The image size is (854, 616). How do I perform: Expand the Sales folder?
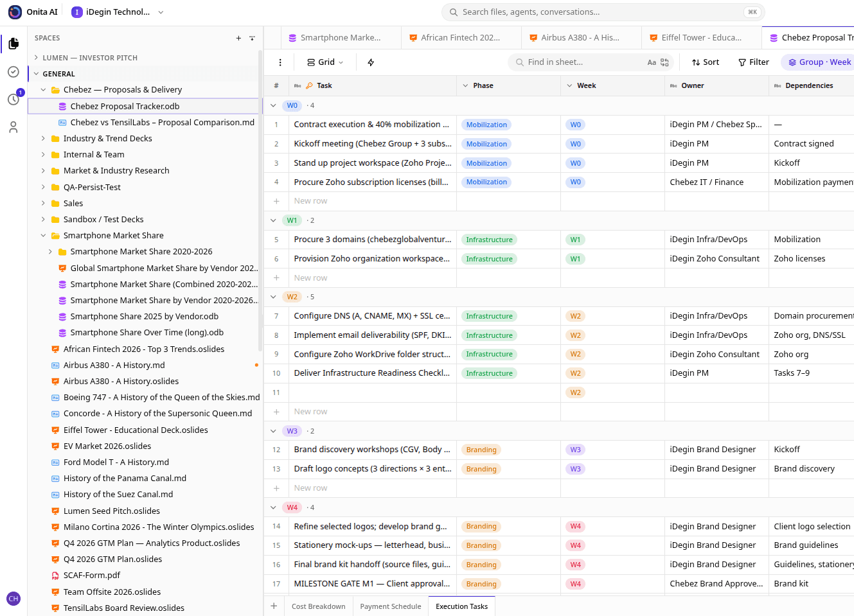43,203
